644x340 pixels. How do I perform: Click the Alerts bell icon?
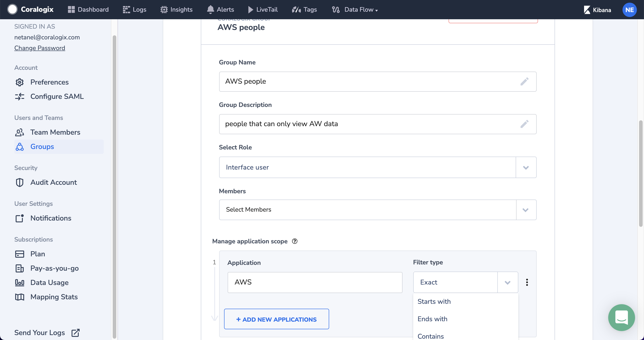coord(210,9)
